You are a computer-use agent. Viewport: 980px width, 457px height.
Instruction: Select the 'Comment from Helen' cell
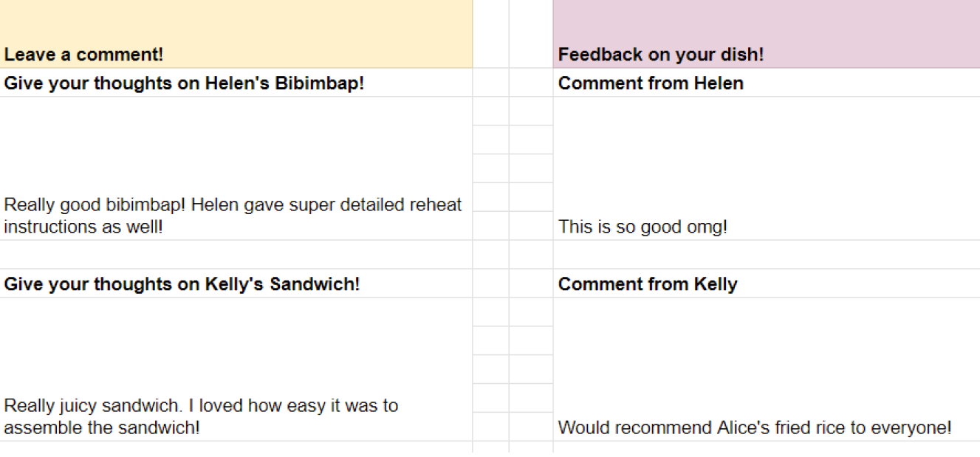(766, 83)
